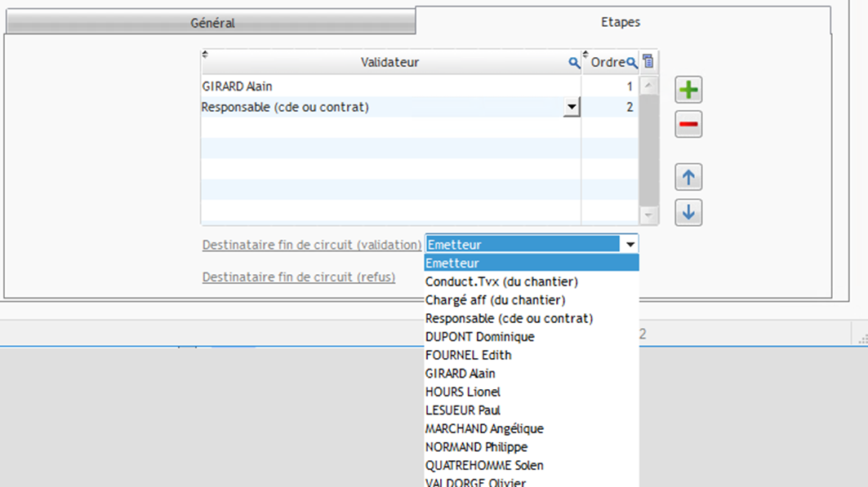Click search magnifier in Ordre column header

631,63
